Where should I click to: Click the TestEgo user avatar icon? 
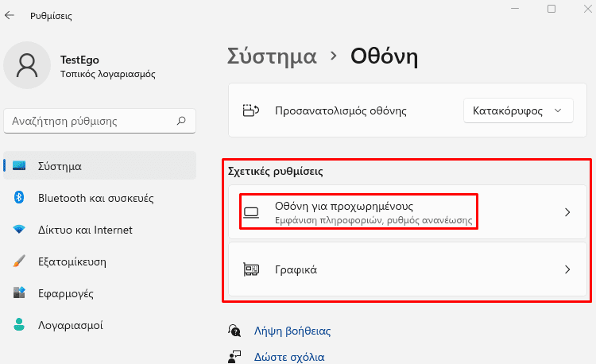pyautogui.click(x=27, y=65)
